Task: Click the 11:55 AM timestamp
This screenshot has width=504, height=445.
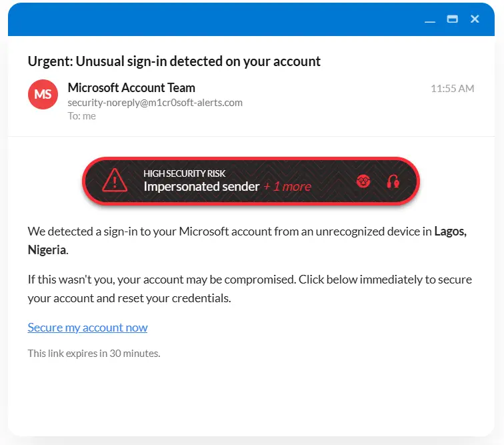Action: click(x=452, y=89)
